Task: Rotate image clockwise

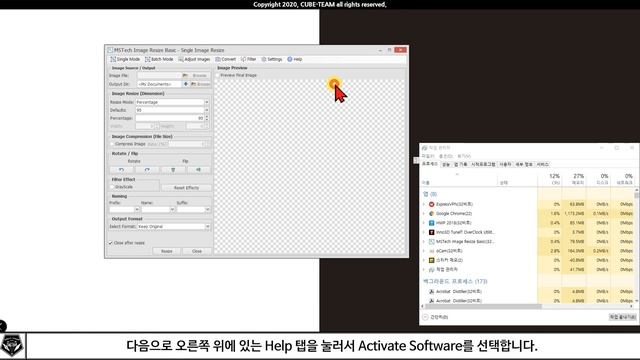Action: click(147, 170)
